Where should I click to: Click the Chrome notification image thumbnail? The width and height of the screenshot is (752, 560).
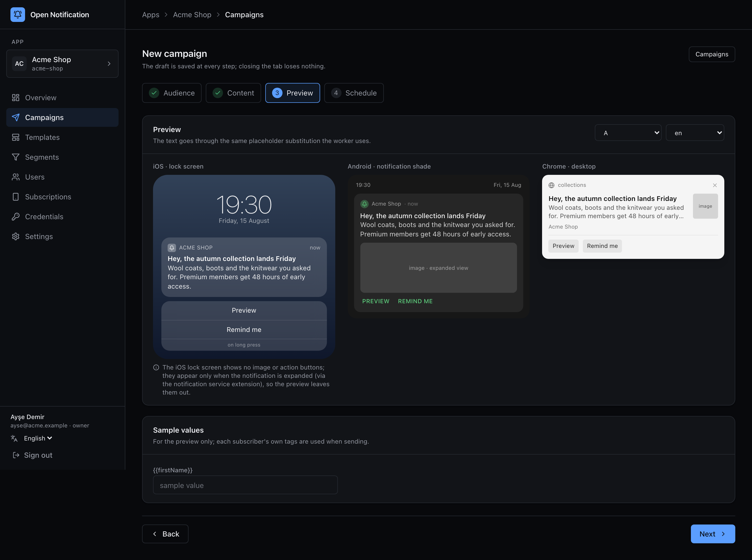click(705, 206)
